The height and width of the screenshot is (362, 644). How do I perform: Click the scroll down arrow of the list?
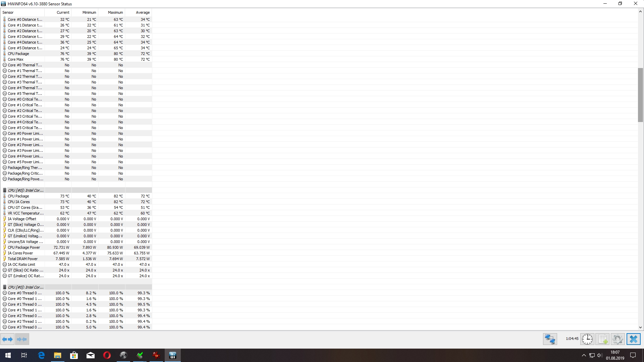point(640,327)
